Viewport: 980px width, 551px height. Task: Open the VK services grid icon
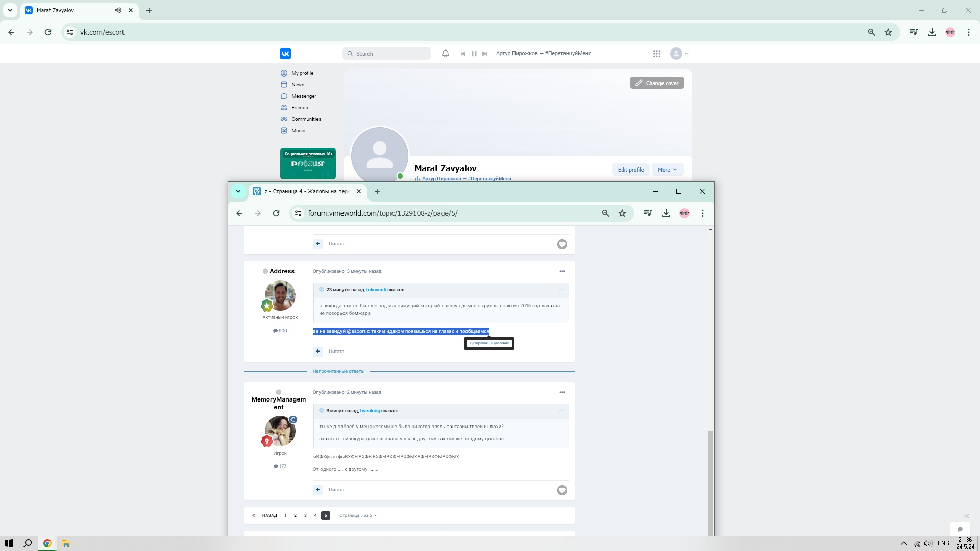pos(656,54)
